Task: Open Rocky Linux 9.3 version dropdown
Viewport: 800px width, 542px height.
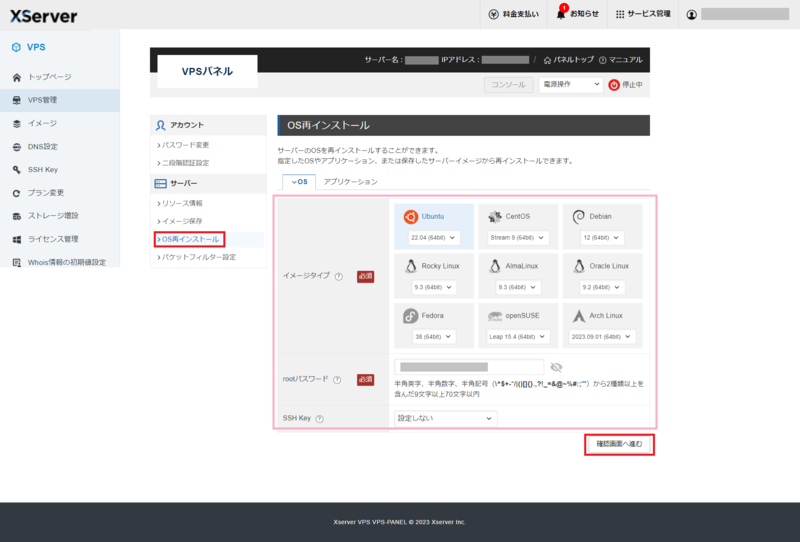Action: pyautogui.click(x=433, y=287)
